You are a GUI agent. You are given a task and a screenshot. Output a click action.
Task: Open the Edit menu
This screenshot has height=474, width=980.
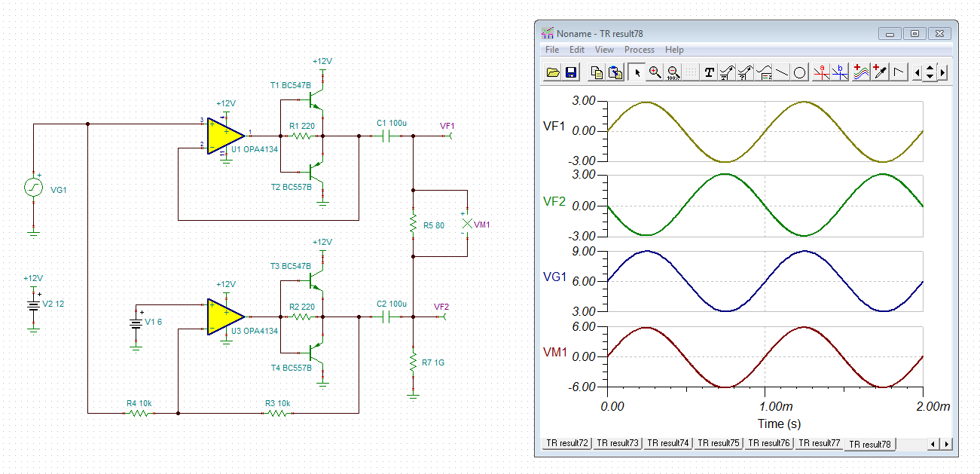577,50
